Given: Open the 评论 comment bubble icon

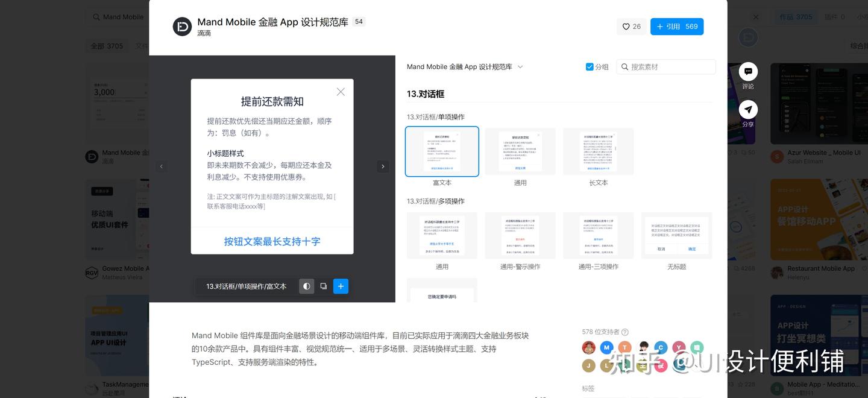Looking at the screenshot, I should pyautogui.click(x=748, y=71).
